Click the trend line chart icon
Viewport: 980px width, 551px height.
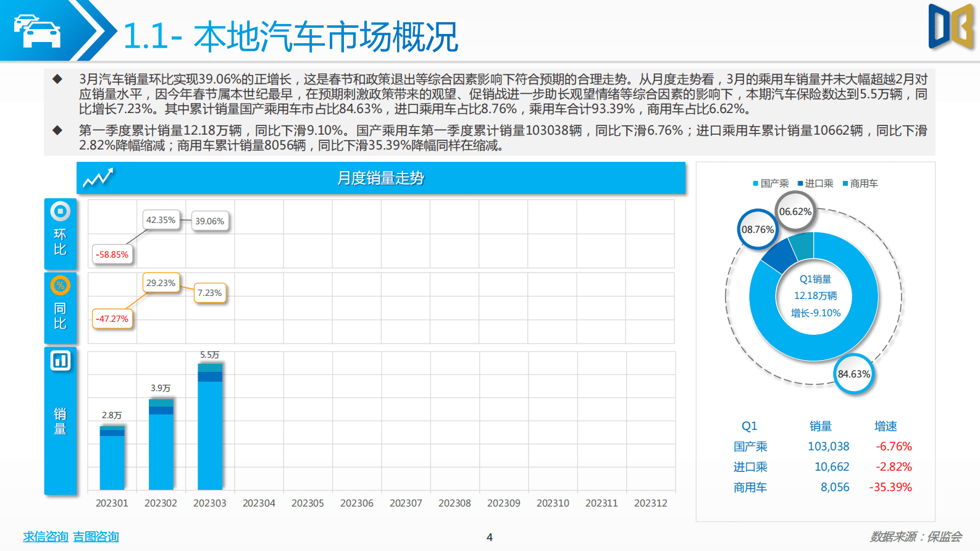[98, 178]
